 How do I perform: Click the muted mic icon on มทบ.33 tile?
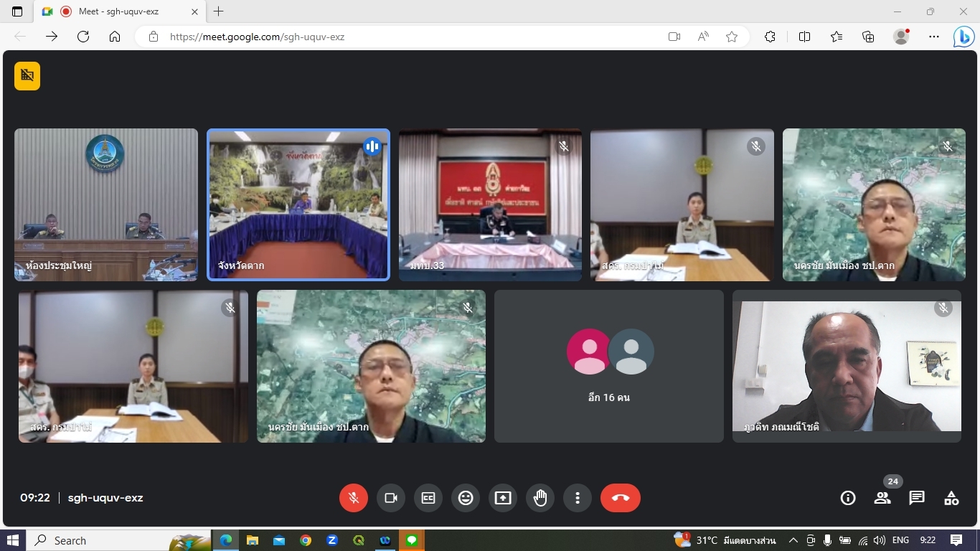click(564, 146)
